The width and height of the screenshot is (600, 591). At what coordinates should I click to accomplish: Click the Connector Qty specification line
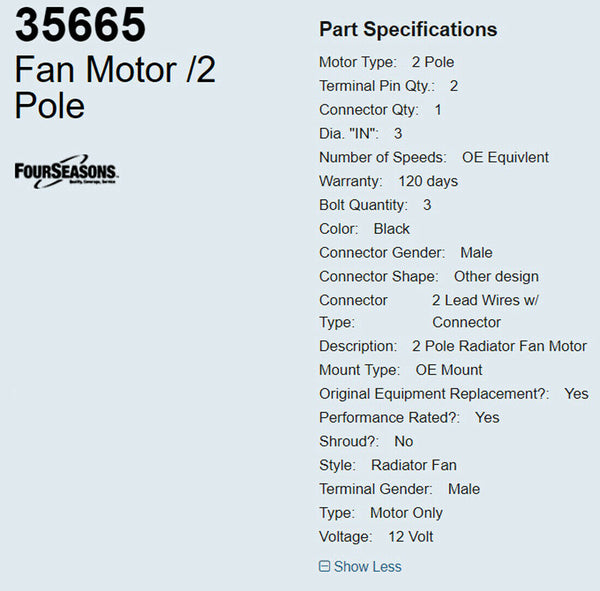(380, 110)
